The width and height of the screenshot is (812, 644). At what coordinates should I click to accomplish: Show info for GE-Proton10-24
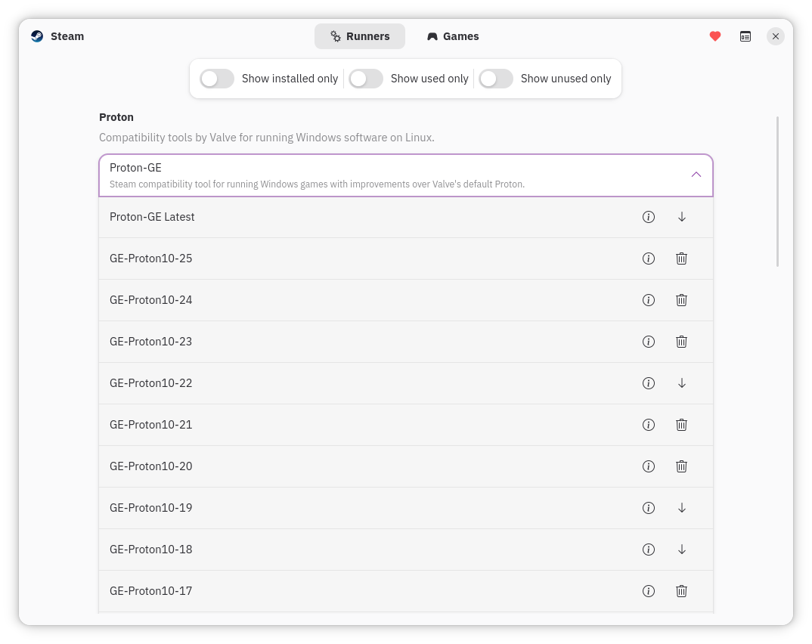[x=648, y=300]
